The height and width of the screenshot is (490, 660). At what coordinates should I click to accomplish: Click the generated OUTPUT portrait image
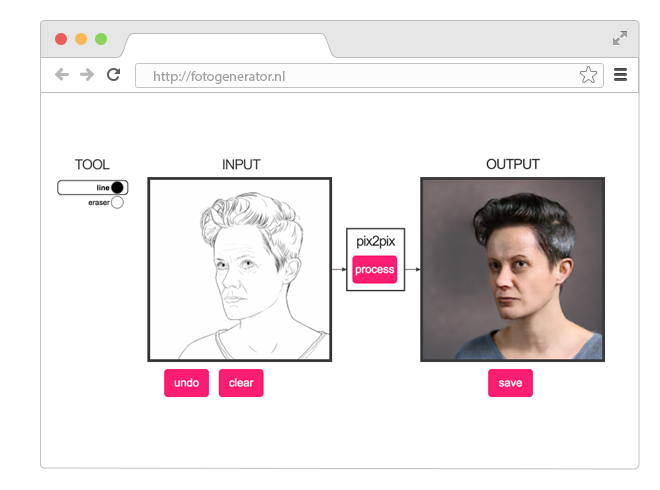coord(512,269)
